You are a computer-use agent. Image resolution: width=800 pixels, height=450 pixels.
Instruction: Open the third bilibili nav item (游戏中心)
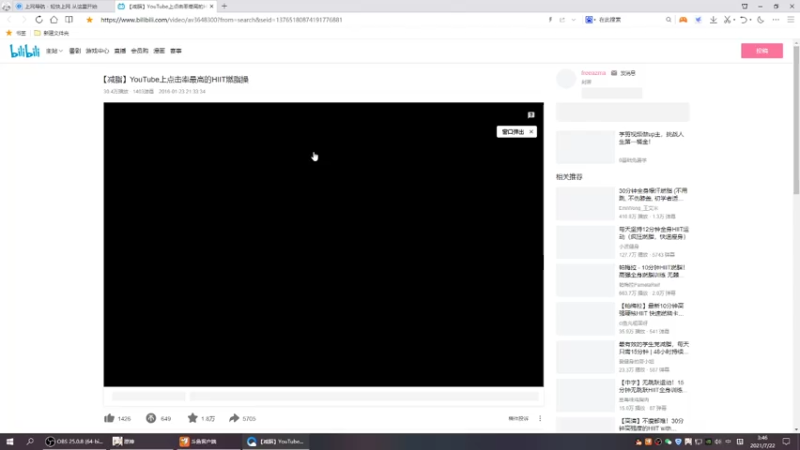click(97, 51)
